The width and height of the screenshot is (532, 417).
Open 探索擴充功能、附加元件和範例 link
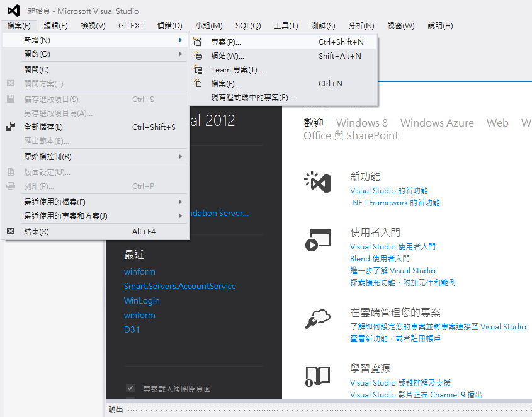coord(403,283)
